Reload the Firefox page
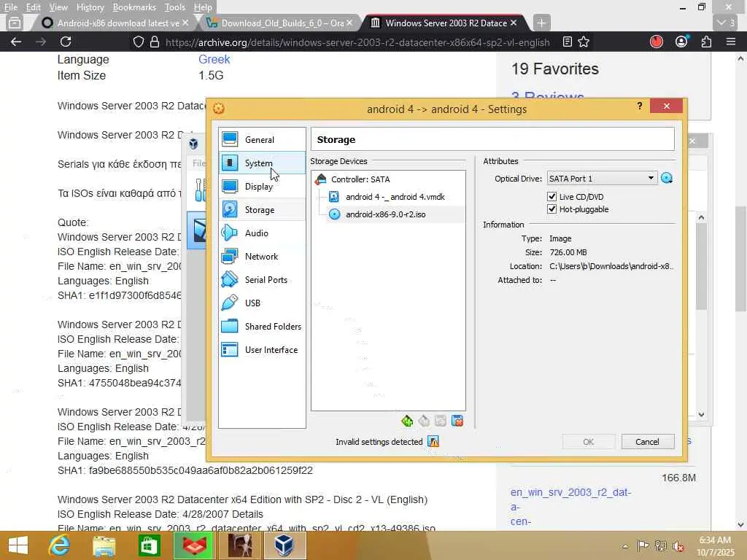Image resolution: width=747 pixels, height=560 pixels. [66, 42]
